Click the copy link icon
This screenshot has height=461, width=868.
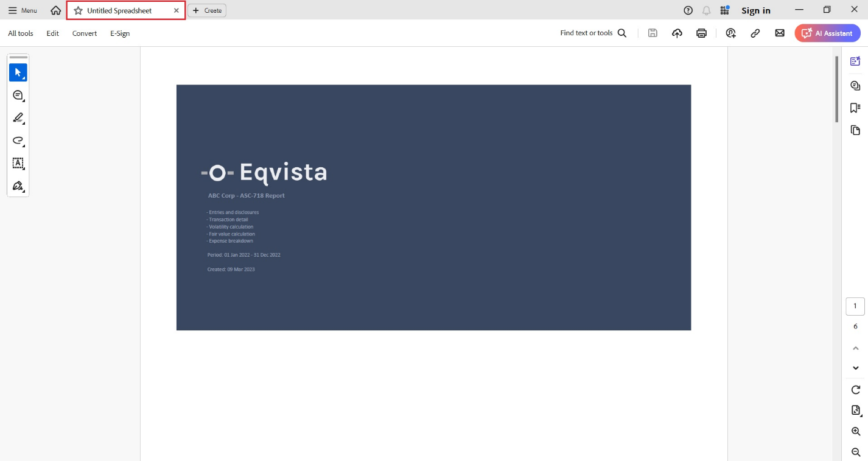pyautogui.click(x=755, y=33)
